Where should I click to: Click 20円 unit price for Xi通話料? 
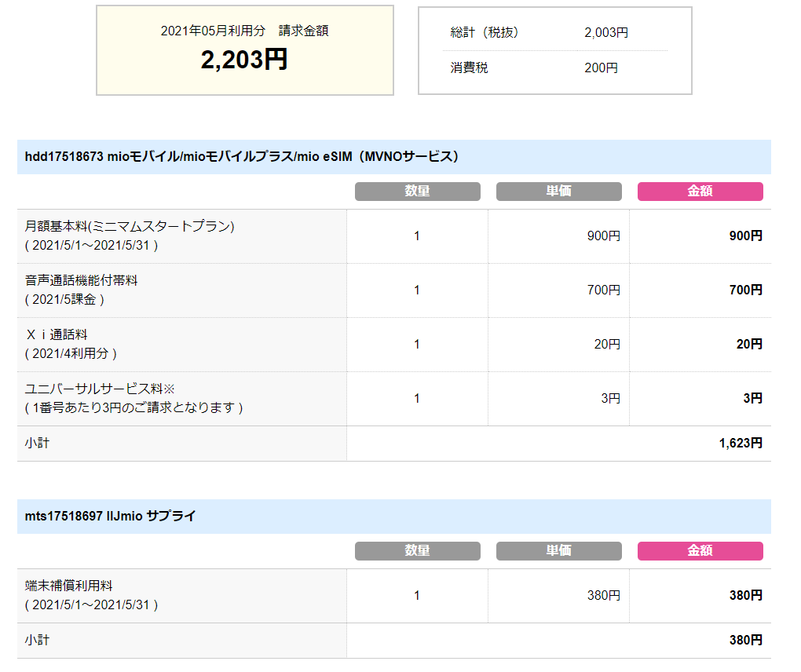click(607, 344)
